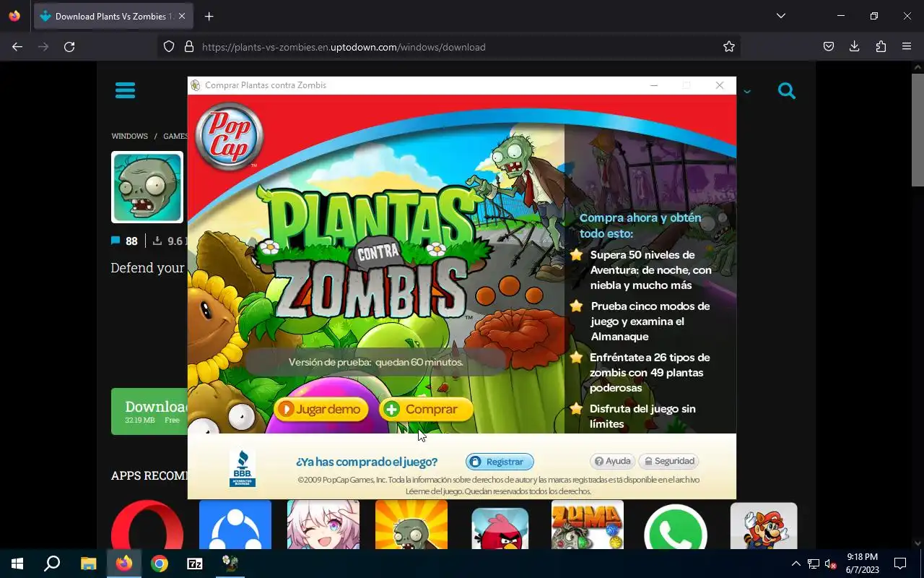Click the BBB accredited business logo

243,467
